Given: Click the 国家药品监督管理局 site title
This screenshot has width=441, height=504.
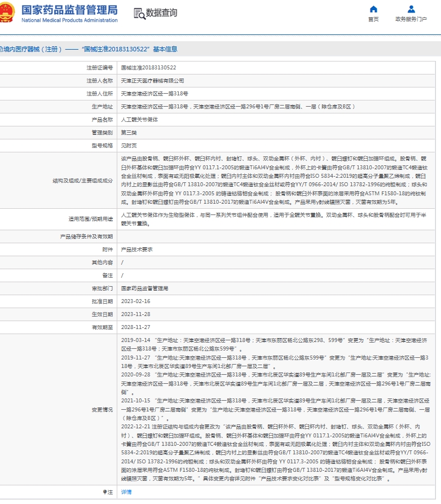Looking at the screenshot, I should (x=70, y=10).
